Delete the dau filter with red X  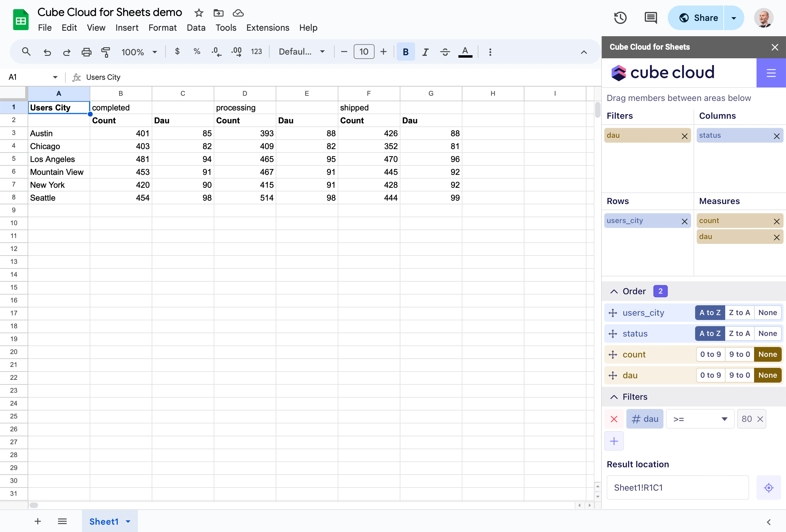[x=614, y=419]
